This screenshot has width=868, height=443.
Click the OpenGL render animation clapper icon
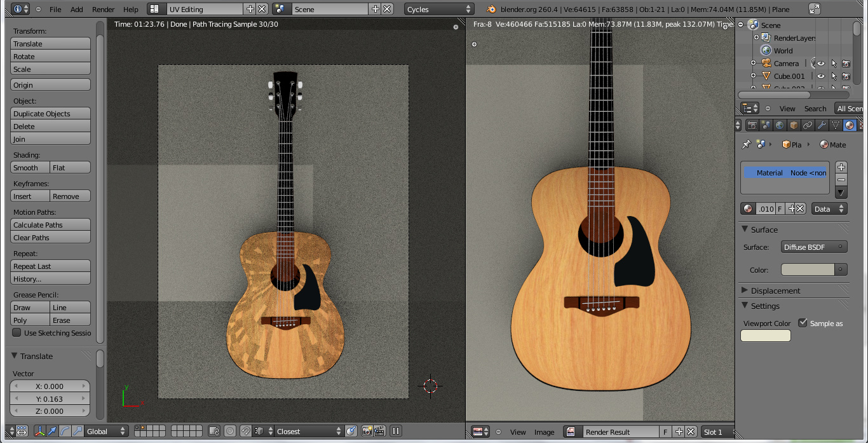pos(379,431)
